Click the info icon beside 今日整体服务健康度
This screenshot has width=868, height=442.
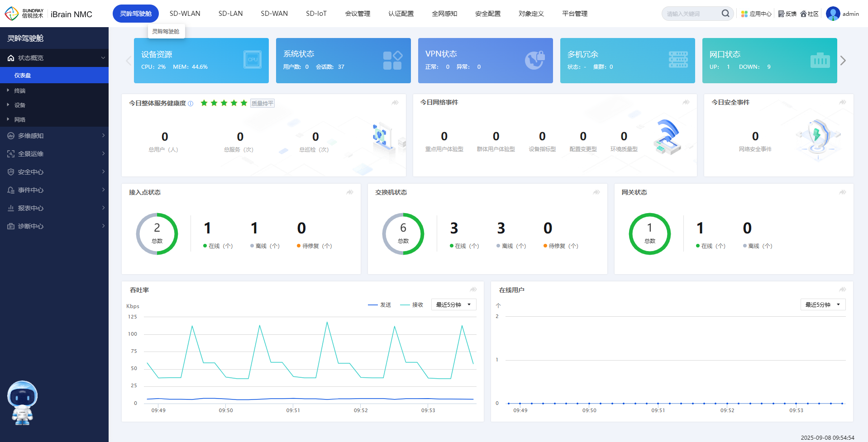(191, 104)
